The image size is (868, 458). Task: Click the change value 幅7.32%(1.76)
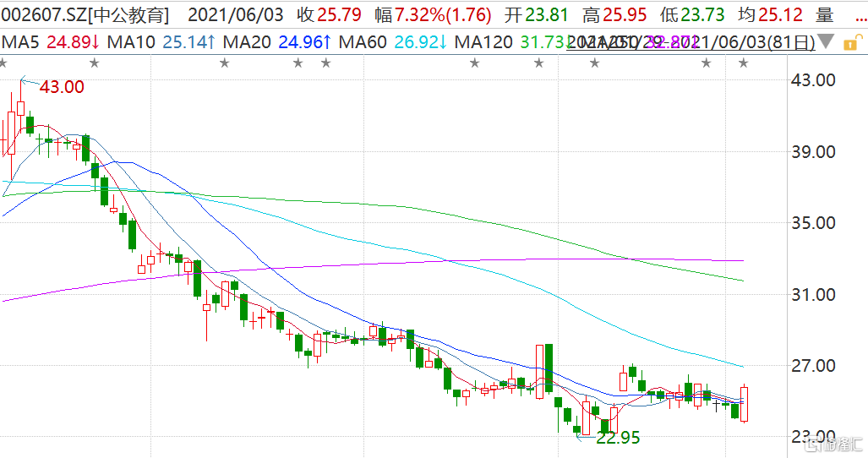tap(433, 15)
